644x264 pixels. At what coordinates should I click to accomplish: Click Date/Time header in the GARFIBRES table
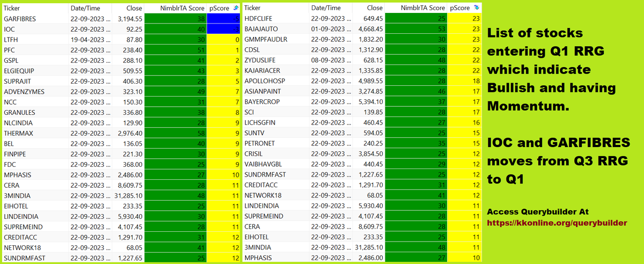pyautogui.click(x=85, y=8)
